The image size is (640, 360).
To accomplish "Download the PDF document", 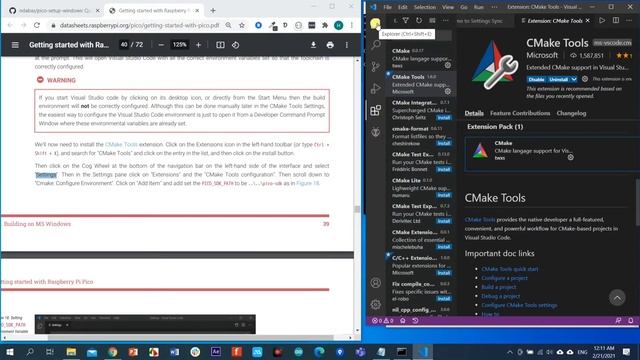I will pyautogui.click(x=313, y=45).
